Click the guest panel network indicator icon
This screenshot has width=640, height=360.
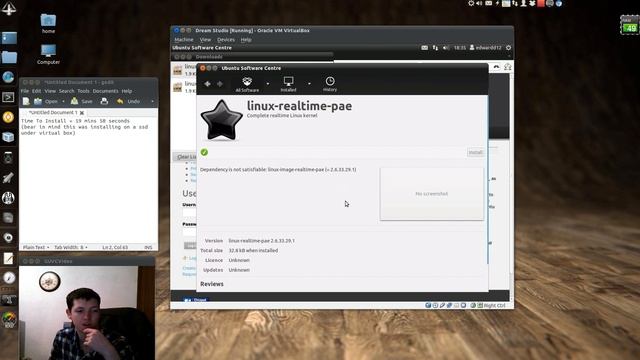pos(435,48)
